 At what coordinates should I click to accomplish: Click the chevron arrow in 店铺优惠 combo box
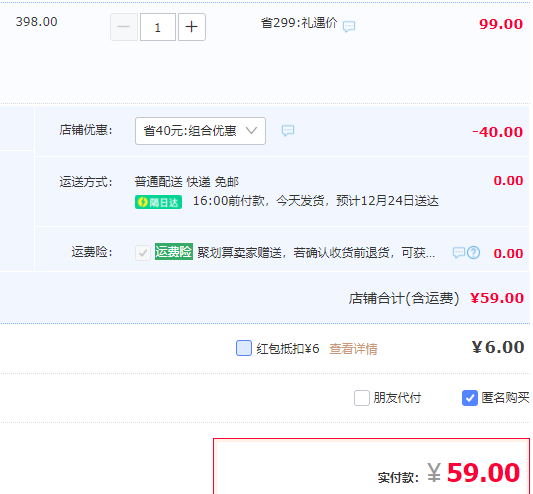(252, 131)
